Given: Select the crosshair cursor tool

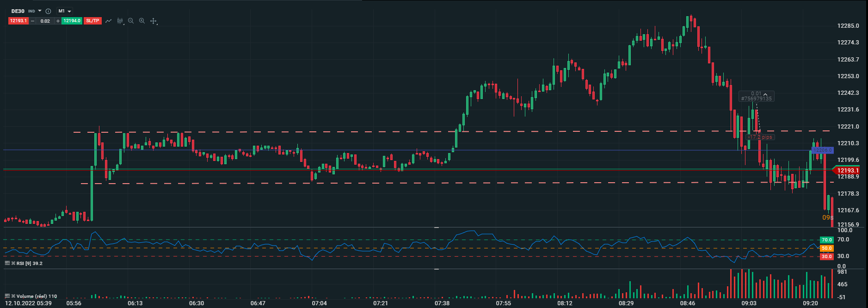Looking at the screenshot, I should click(154, 21).
